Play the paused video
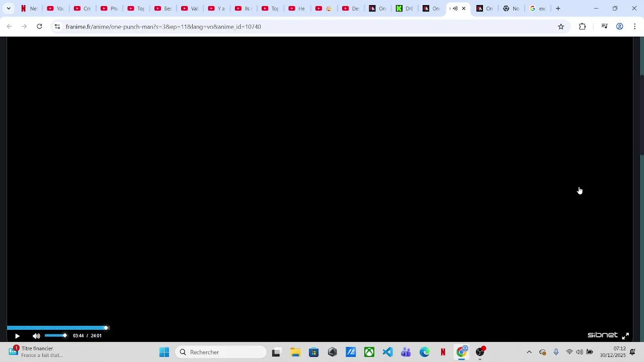The width and height of the screenshot is (644, 362). 17,336
